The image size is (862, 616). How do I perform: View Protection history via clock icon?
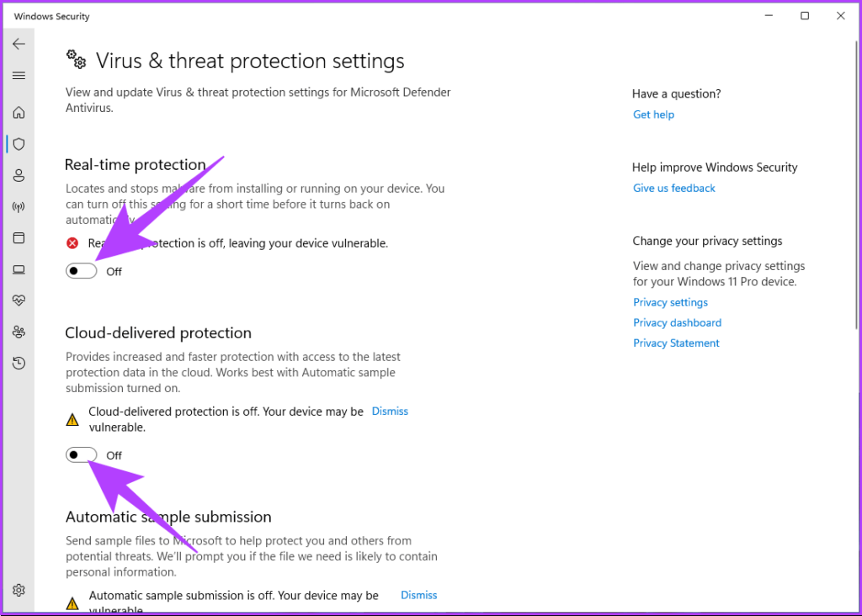(x=19, y=363)
